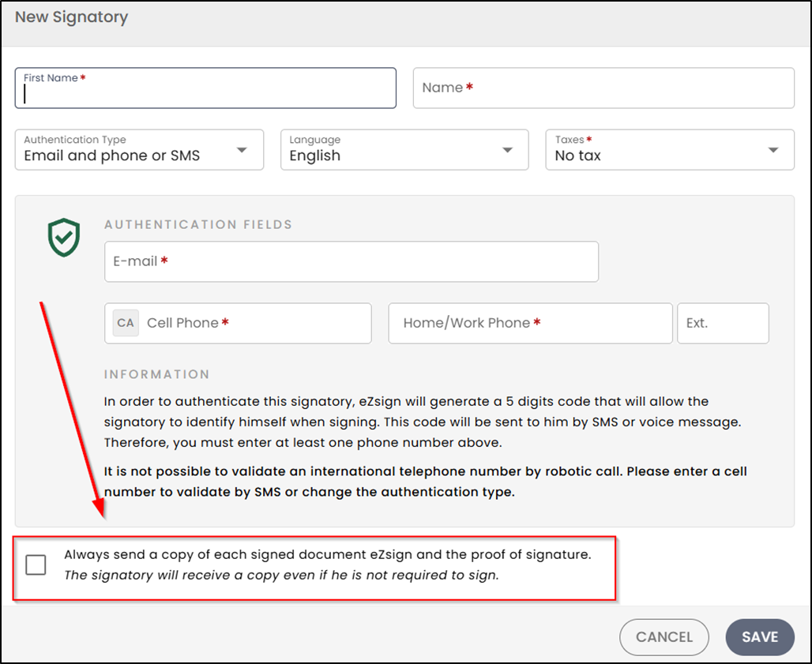This screenshot has width=812, height=664.
Task: Click the Taxes dropdown arrow icon
Action: tap(773, 150)
